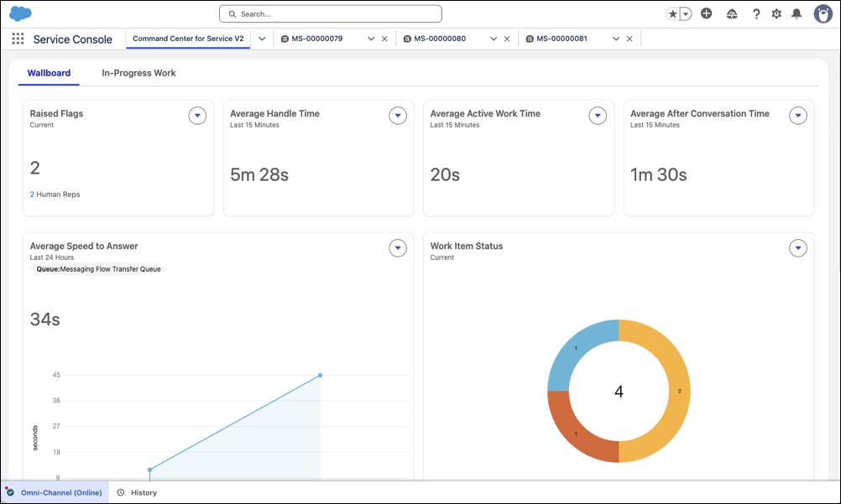This screenshot has width=841, height=504.
Task: Open the MS-00000080 tab options chevron
Action: [x=494, y=39]
